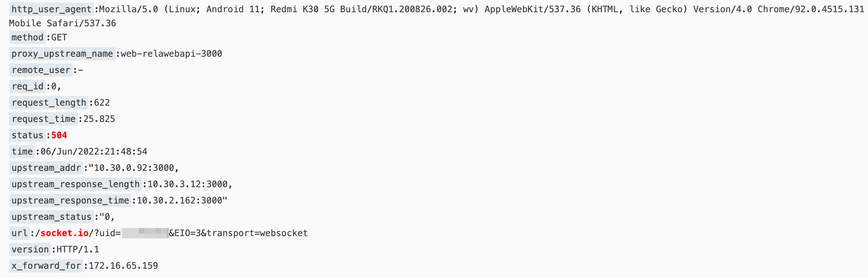This screenshot has height=278, width=868.
Task: Select the upstream_response_length field tag
Action: point(76,184)
